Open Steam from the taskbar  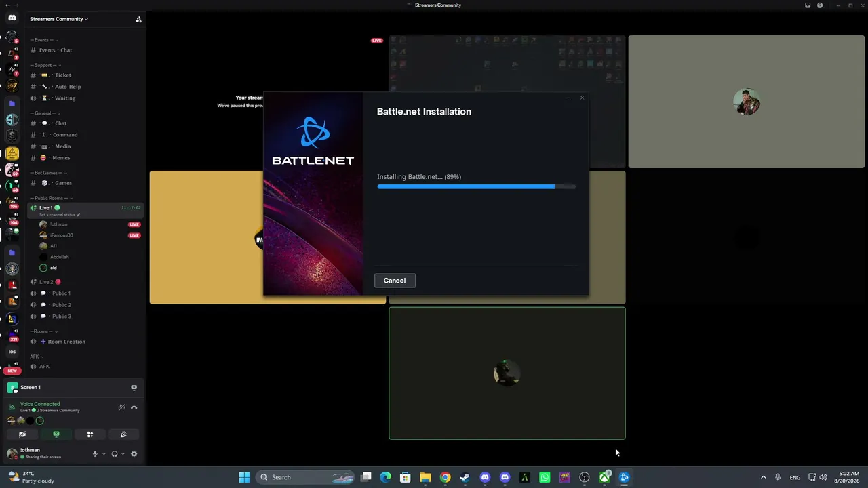point(465,477)
